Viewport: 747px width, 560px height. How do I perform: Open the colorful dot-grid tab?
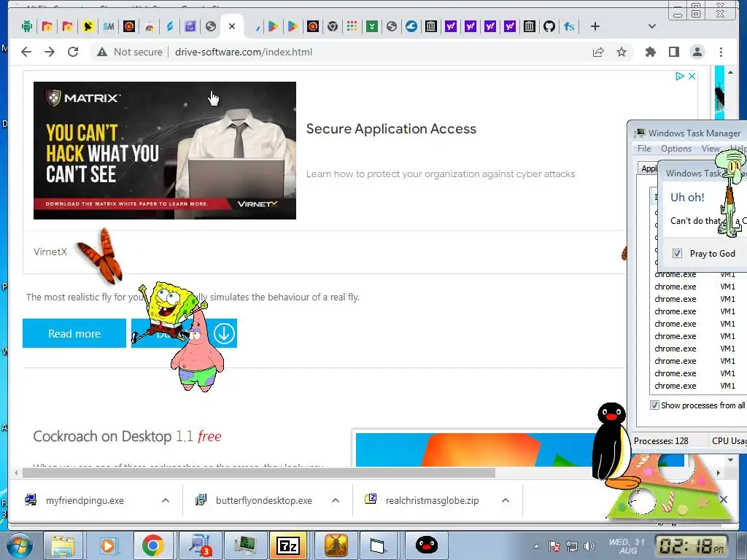352,26
